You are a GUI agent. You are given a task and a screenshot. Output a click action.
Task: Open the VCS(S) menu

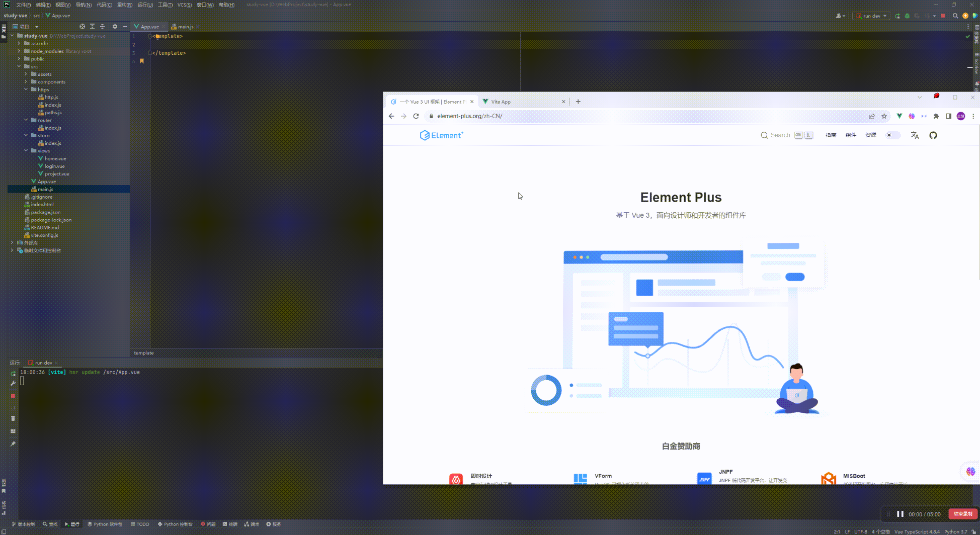185,5
